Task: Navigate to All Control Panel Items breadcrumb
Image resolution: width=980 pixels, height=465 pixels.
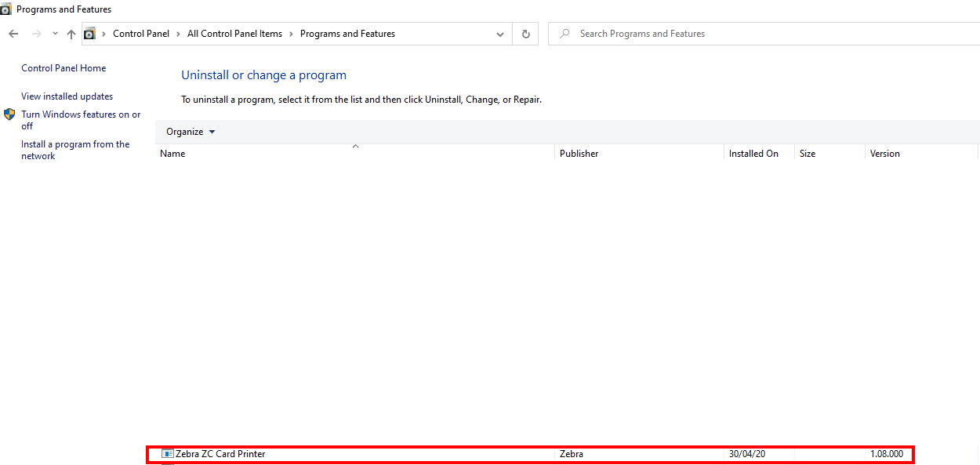Action: (x=234, y=33)
